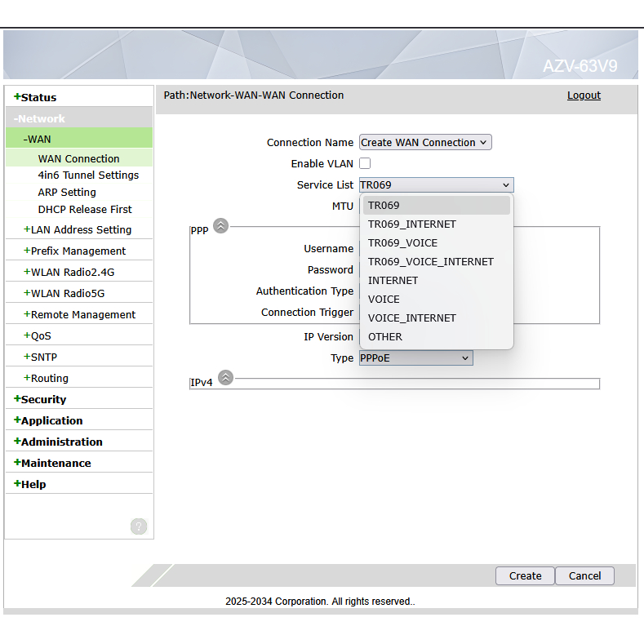Viewport: 644px width, 644px height.
Task: Enable the VLAN checkbox
Action: tap(365, 163)
